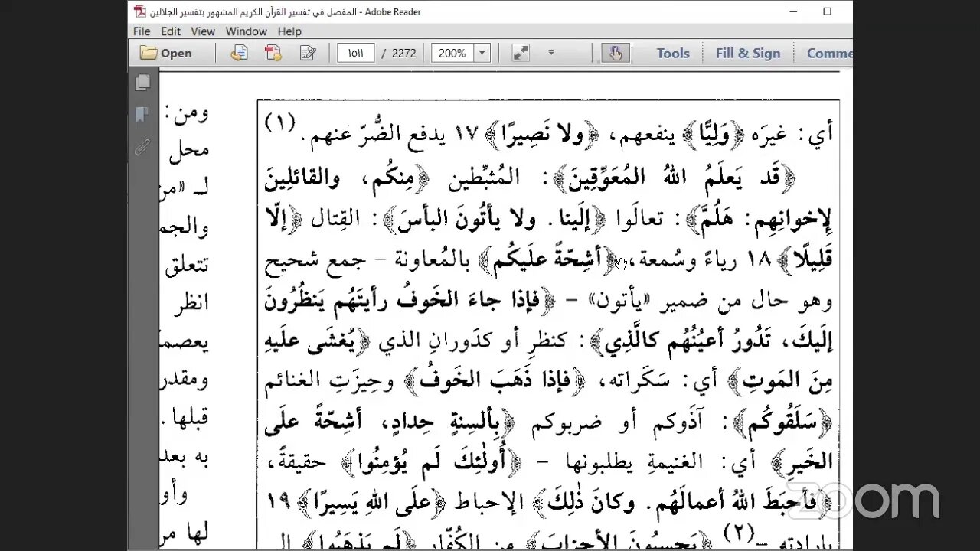Open the View menu
Screen dimensions: 980x551
point(203,31)
